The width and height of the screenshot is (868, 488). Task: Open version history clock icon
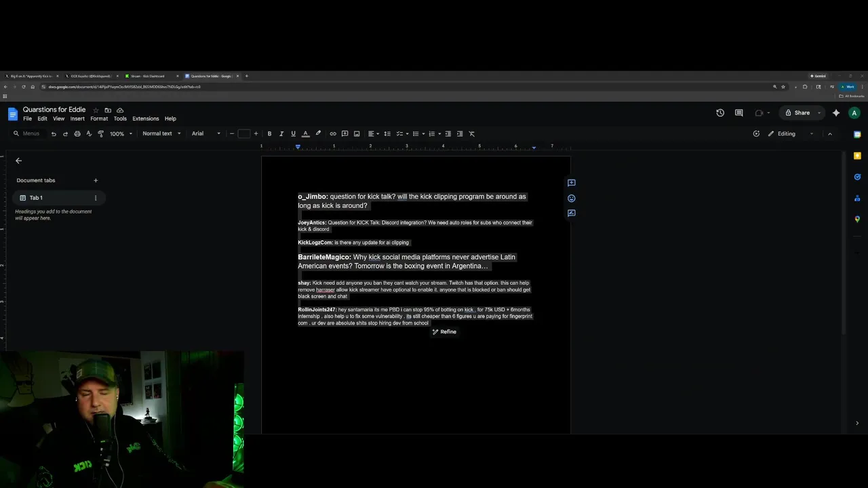click(x=720, y=113)
